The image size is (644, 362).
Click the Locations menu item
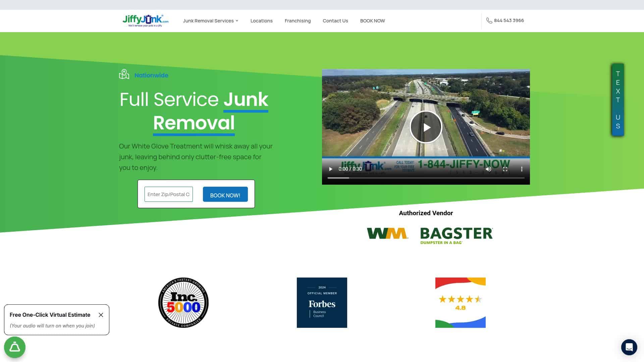click(261, 20)
